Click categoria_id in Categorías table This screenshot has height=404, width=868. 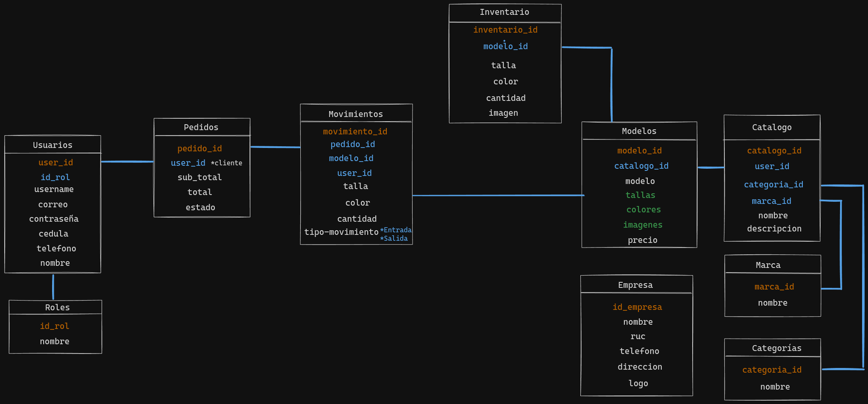pos(772,370)
